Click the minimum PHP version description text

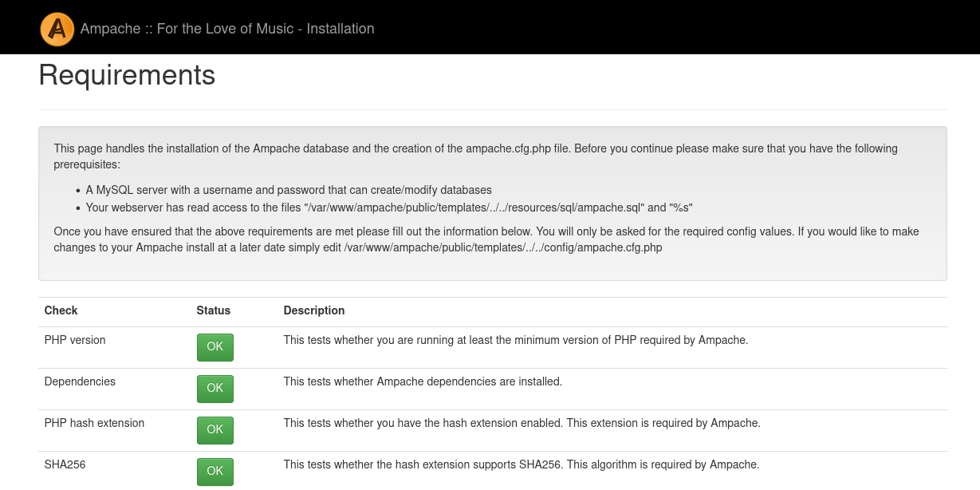pyautogui.click(x=515, y=340)
